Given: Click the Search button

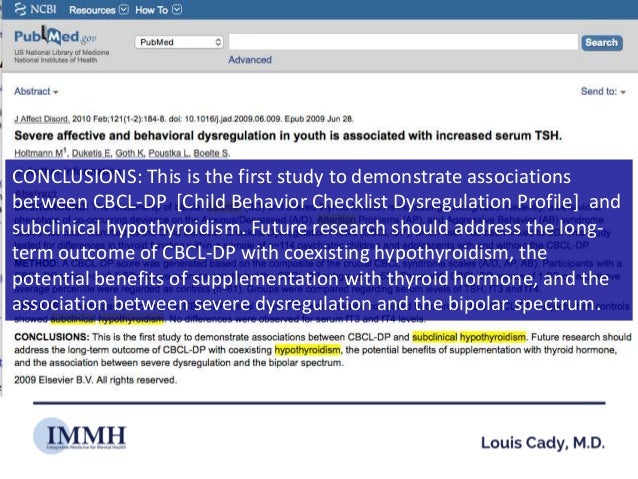Looking at the screenshot, I should click(x=602, y=42).
